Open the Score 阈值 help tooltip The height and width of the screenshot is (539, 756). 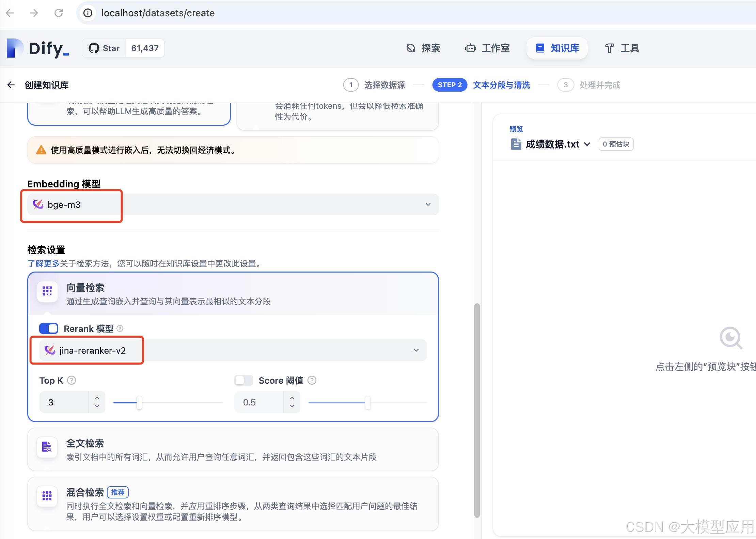312,380
